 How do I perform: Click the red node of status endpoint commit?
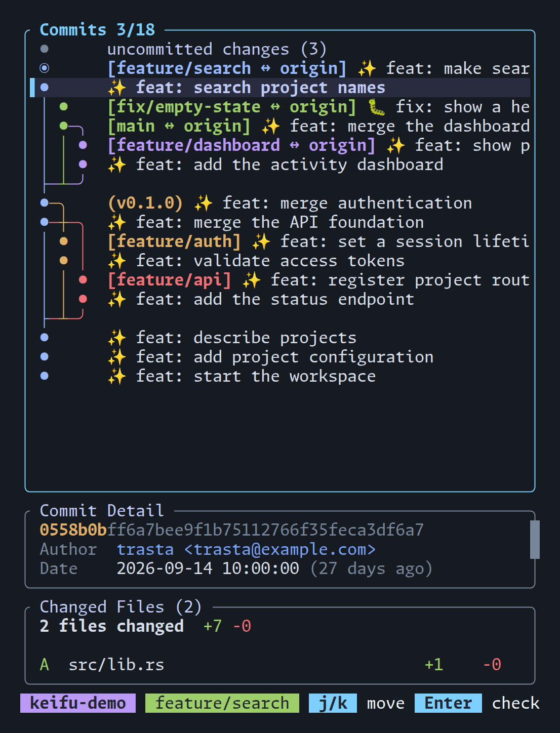click(x=83, y=299)
